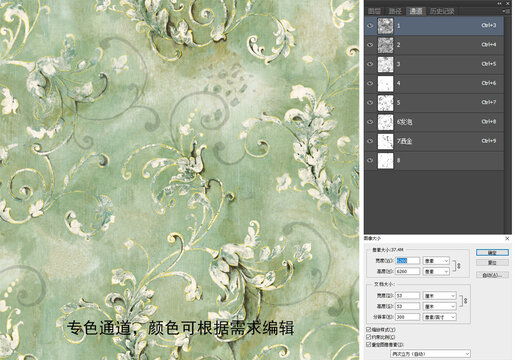Open the channels panel flyout menu icon

(x=507, y=11)
